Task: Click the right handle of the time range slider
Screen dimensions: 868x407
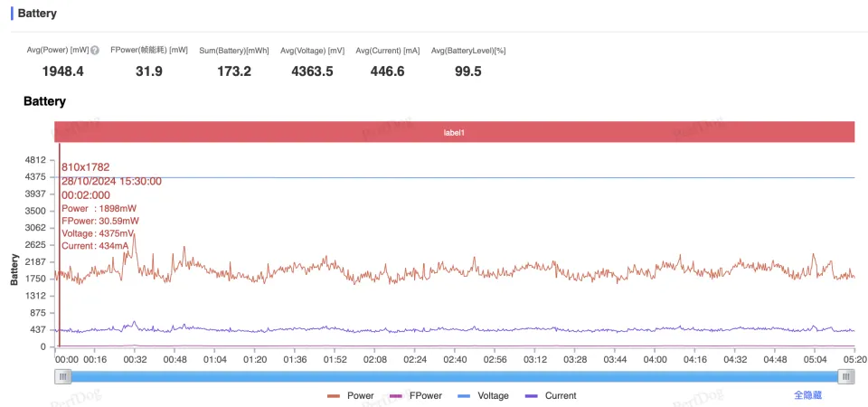Action: coord(845,377)
